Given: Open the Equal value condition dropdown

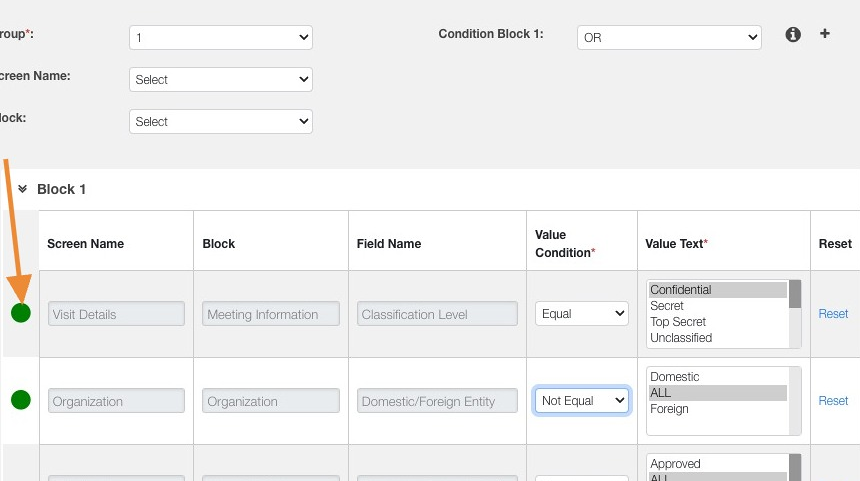Looking at the screenshot, I should [582, 313].
